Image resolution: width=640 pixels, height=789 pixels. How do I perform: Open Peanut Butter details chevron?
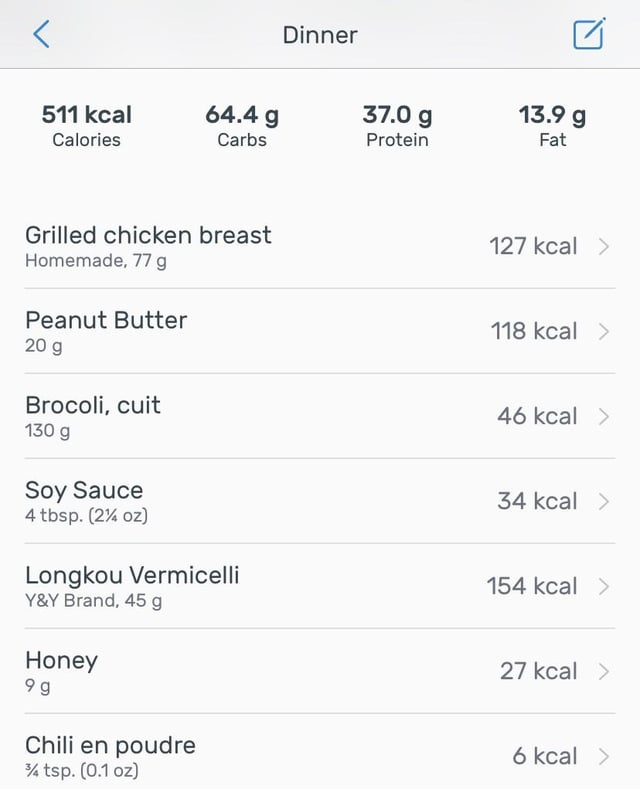click(604, 332)
